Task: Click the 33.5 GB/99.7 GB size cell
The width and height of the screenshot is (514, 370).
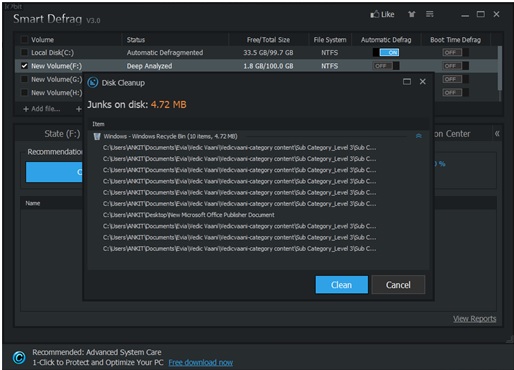Action: (x=268, y=52)
